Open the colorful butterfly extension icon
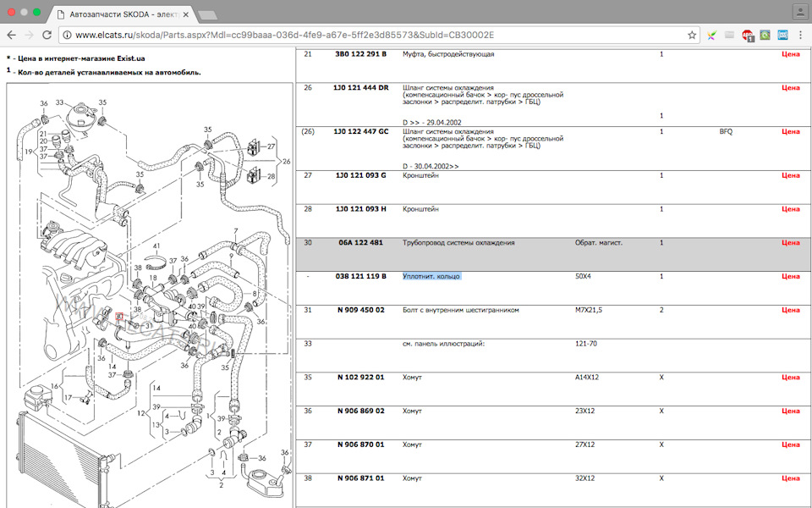The image size is (812, 508). click(x=712, y=36)
